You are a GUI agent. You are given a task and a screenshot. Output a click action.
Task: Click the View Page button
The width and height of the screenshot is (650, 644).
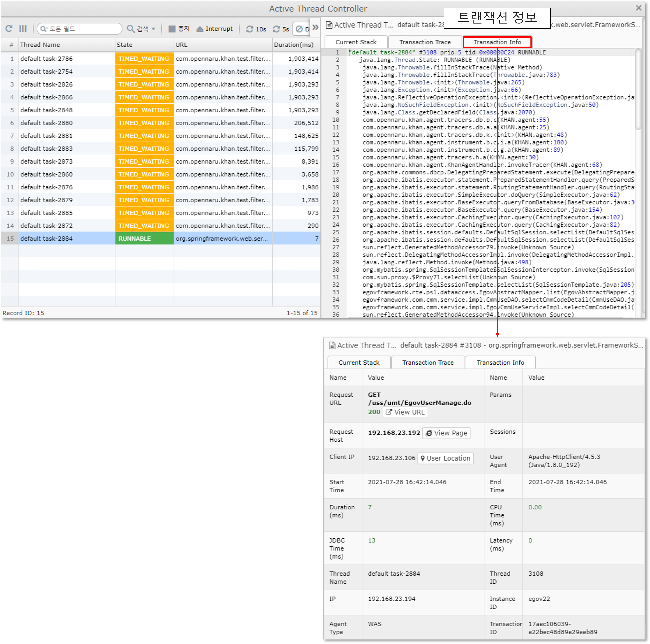pos(446,433)
